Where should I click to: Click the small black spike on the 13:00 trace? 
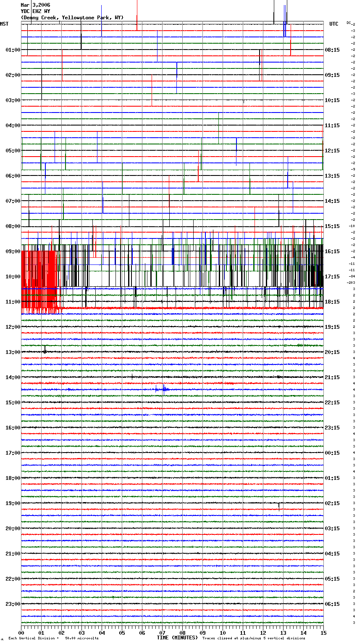click(45, 350)
